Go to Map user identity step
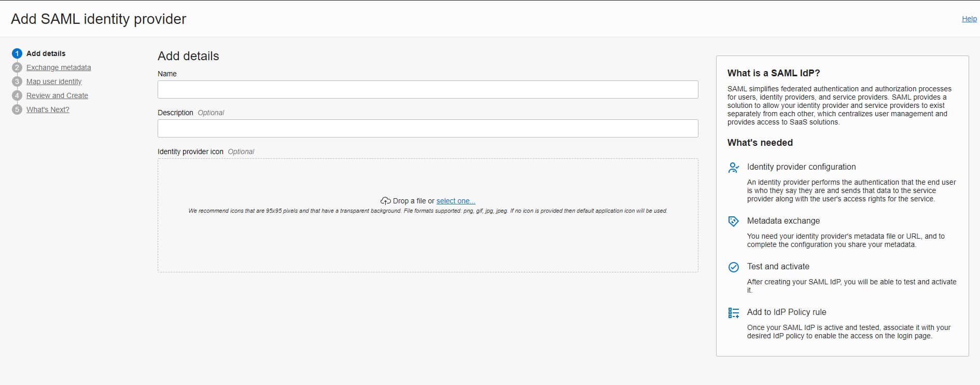Viewport: 980px width, 385px height. pos(54,81)
